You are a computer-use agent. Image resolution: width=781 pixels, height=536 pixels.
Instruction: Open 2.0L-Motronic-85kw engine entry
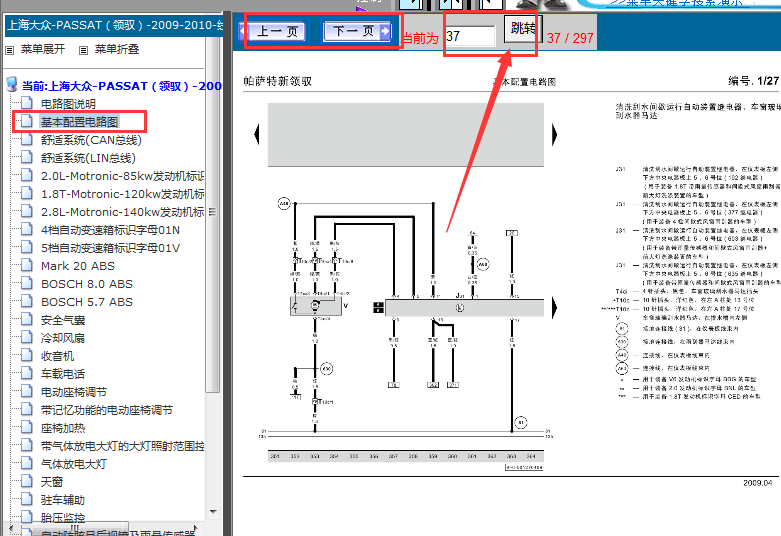(123, 176)
